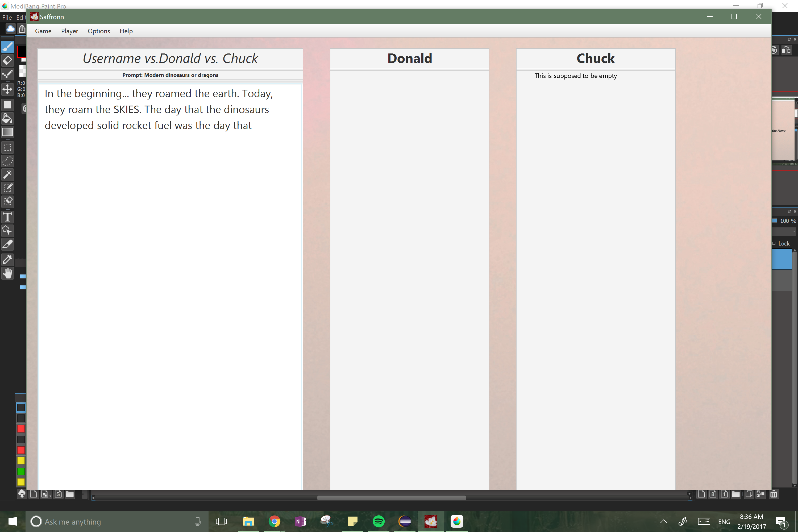Select the Bucket fill tool

point(7,118)
